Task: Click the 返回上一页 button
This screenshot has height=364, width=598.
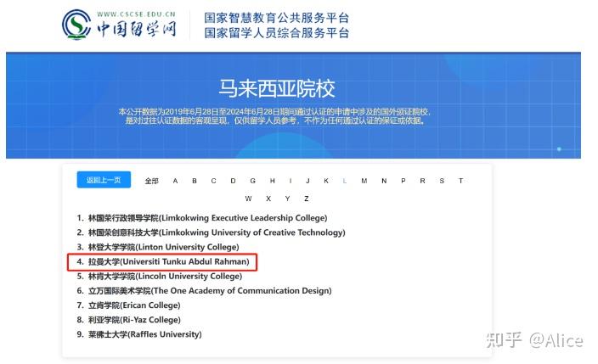Action: [104, 180]
